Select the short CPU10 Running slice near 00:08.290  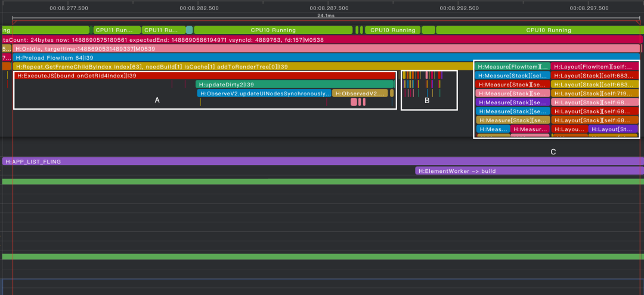pos(392,30)
